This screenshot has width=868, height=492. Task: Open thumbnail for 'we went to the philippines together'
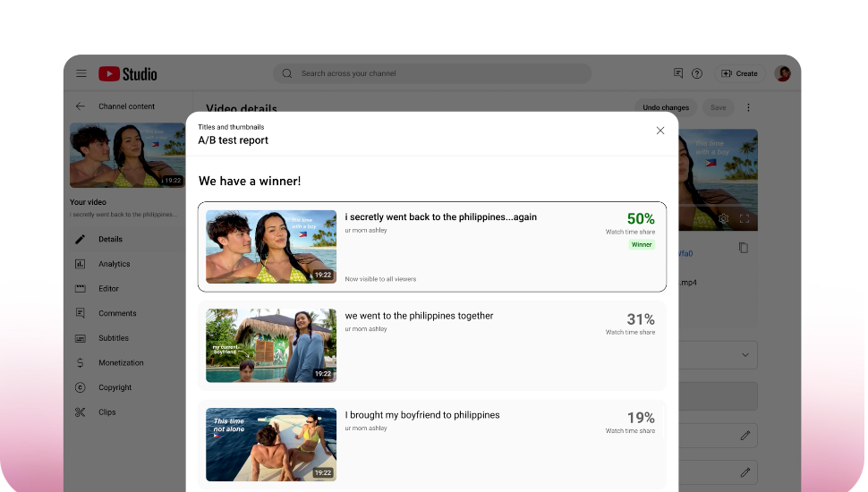click(271, 345)
